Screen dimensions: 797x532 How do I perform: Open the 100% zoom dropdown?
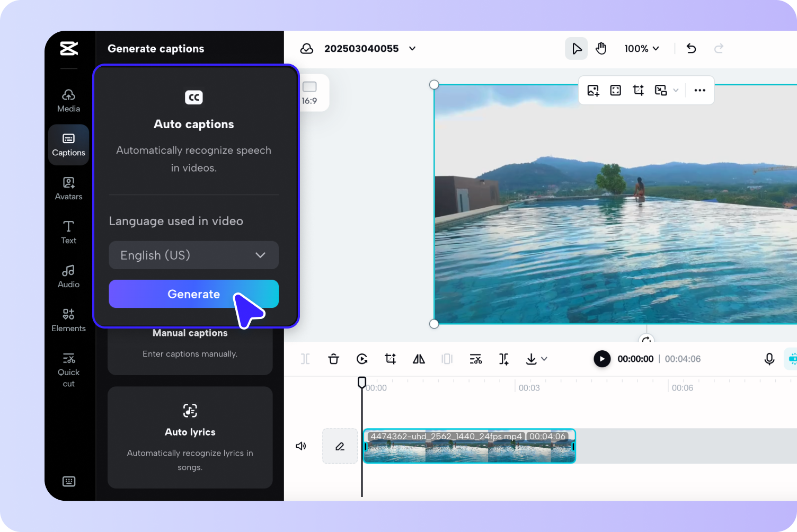point(641,48)
